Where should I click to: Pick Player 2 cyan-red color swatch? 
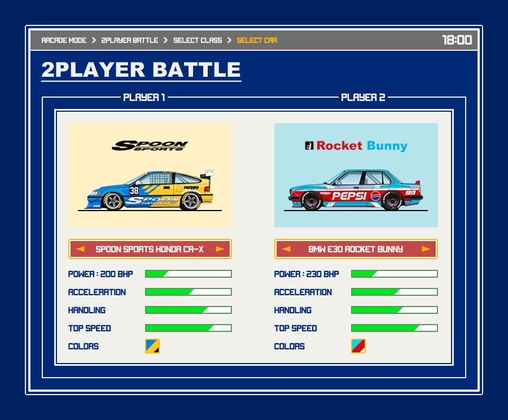tap(358, 346)
